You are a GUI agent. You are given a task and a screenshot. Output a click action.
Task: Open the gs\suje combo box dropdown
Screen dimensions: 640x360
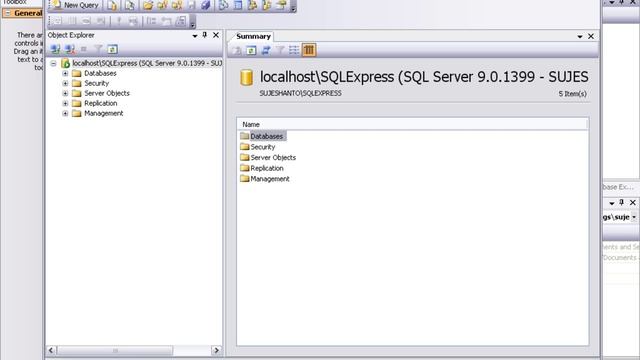(x=634, y=217)
